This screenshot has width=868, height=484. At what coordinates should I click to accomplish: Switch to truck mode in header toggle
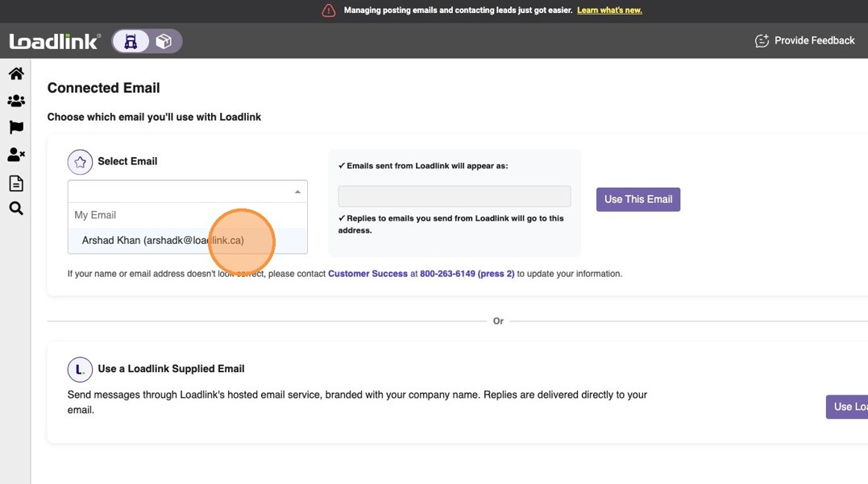pyautogui.click(x=131, y=41)
